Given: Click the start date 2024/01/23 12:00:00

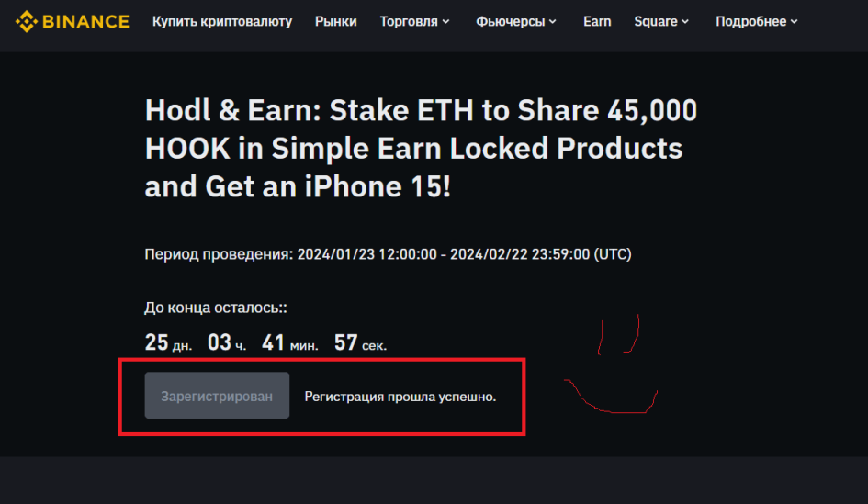Looking at the screenshot, I should point(366,253).
